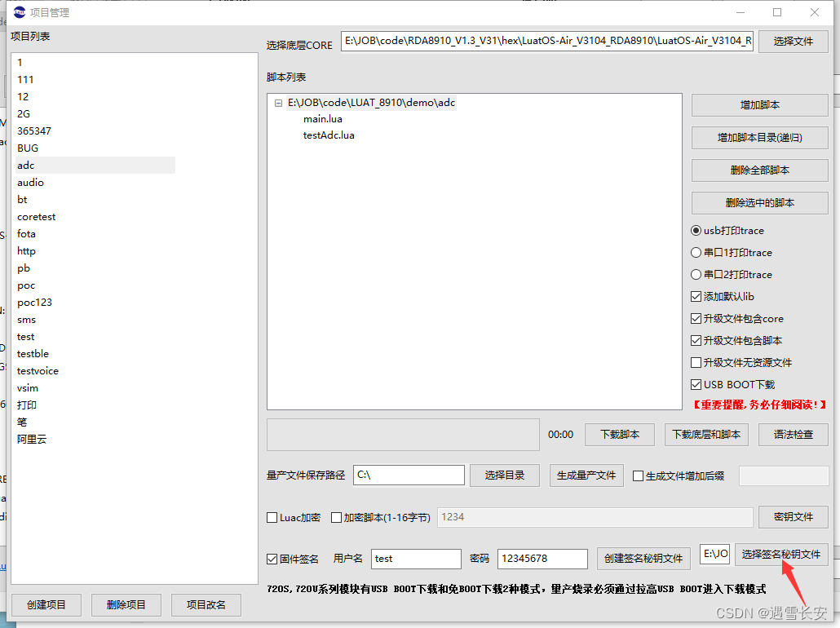The image size is (840, 628).
Task: Toggle 固件签名 checkbox
Action: click(x=272, y=559)
